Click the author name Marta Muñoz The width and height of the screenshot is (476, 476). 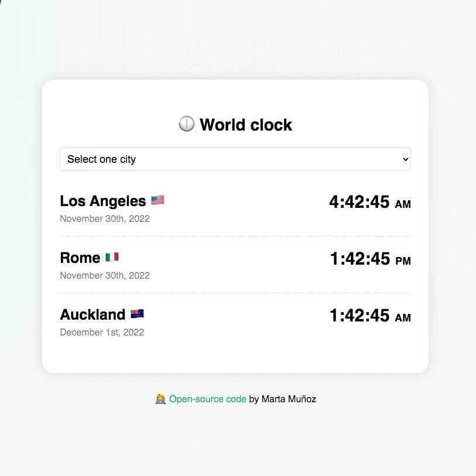(289, 399)
